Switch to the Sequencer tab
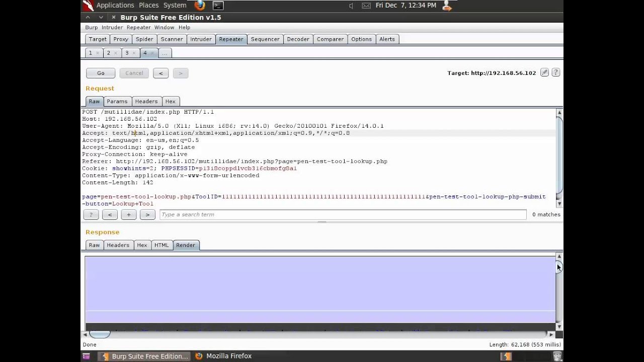 coord(265,39)
